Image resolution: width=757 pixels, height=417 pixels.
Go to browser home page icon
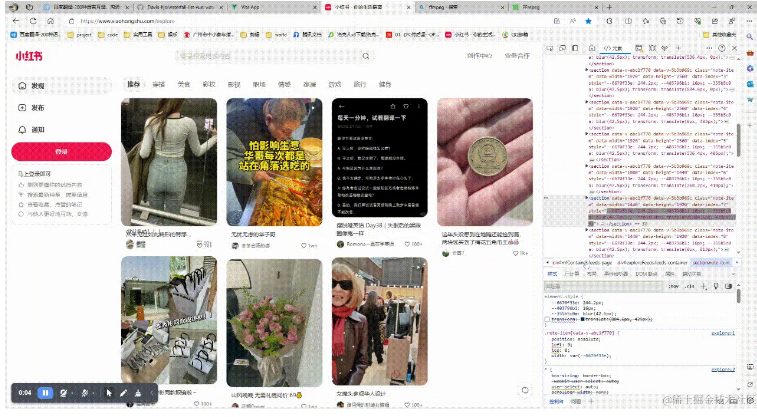[50, 21]
